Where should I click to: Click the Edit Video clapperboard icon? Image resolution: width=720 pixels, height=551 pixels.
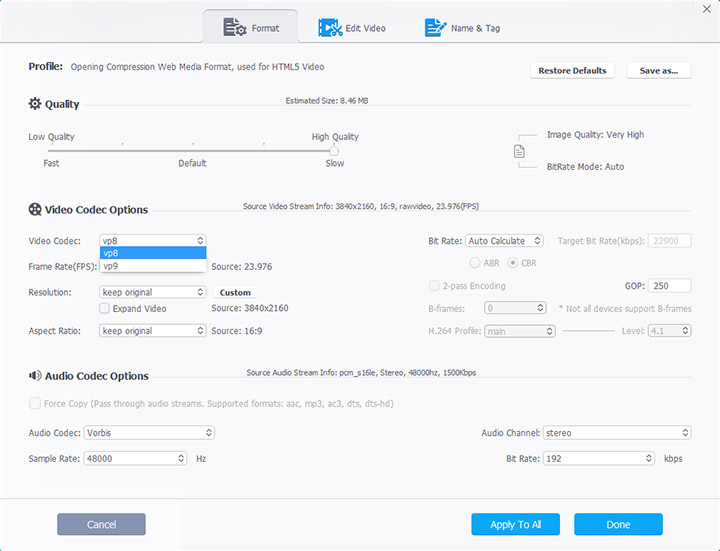(330, 28)
